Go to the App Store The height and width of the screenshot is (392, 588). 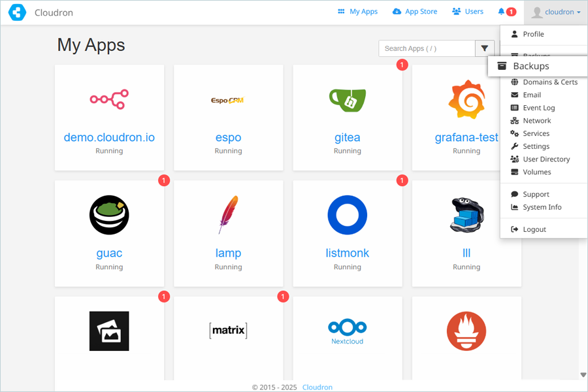tap(415, 12)
